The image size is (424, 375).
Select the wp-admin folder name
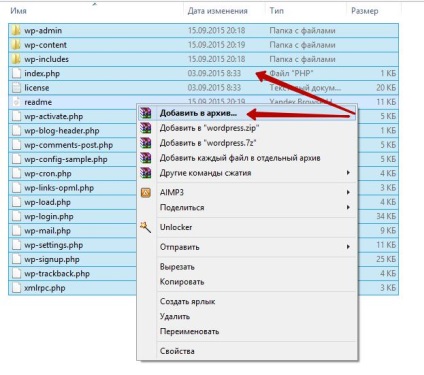coord(43,31)
